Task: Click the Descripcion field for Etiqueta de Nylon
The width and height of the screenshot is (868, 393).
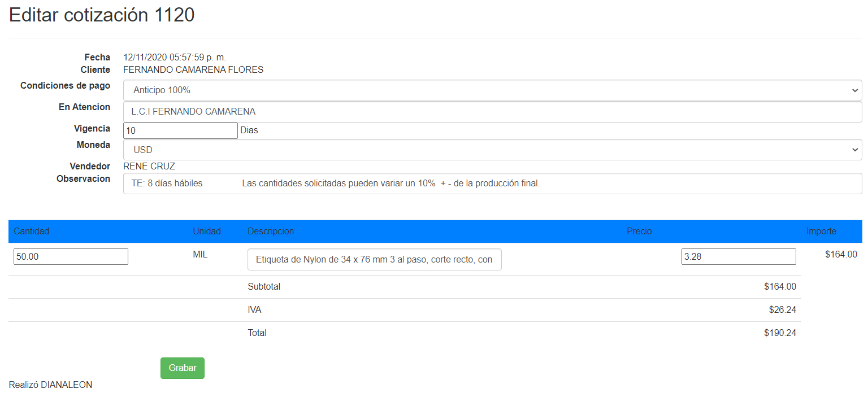Action: [374, 260]
